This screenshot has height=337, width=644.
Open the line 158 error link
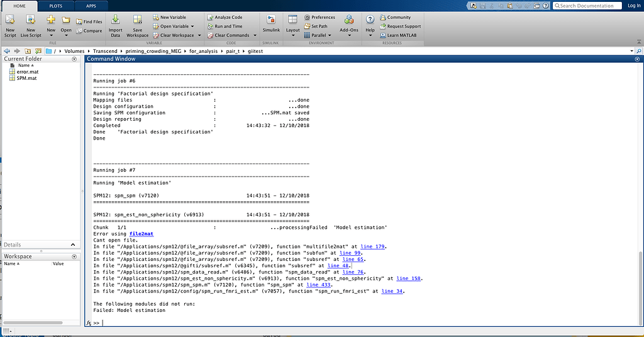pos(409,279)
